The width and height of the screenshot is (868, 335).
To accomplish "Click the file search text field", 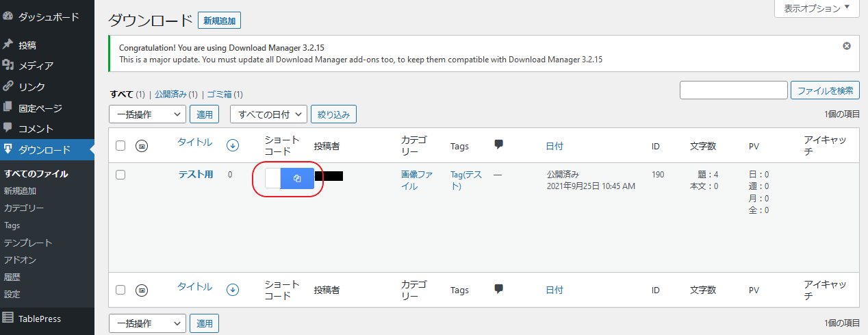I will [x=733, y=90].
